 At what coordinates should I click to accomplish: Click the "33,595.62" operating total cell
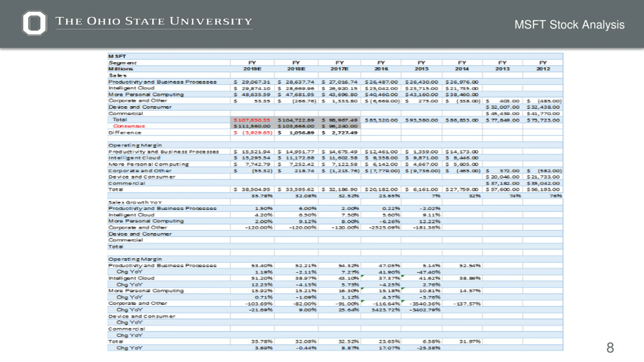[300, 189]
